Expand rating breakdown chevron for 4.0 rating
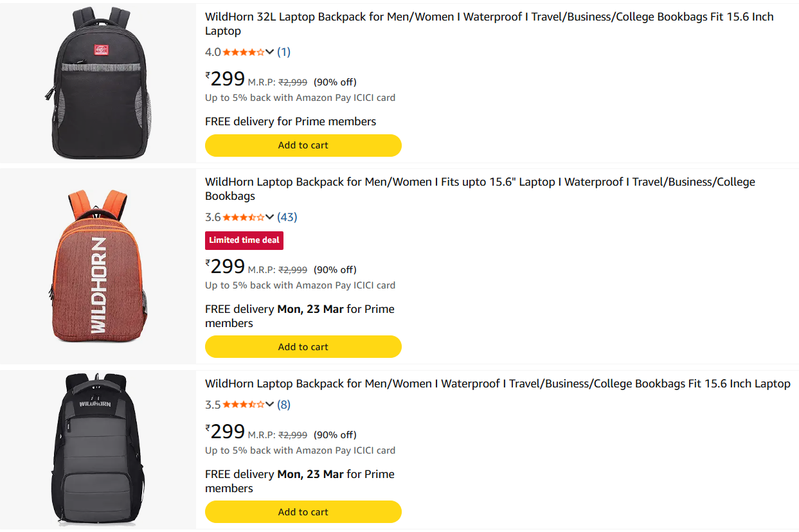The height and width of the screenshot is (532, 799). [270, 52]
